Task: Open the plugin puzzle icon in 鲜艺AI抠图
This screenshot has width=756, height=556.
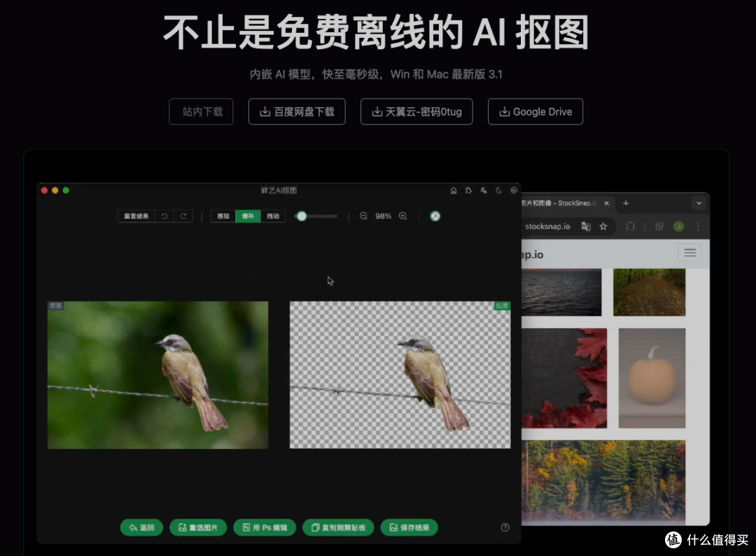Action: pos(468,190)
